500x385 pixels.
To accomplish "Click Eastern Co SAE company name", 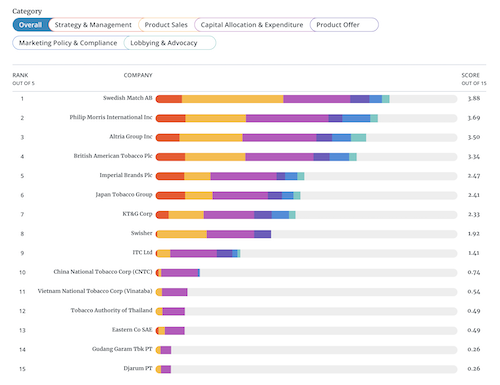I will pyautogui.click(x=132, y=330).
